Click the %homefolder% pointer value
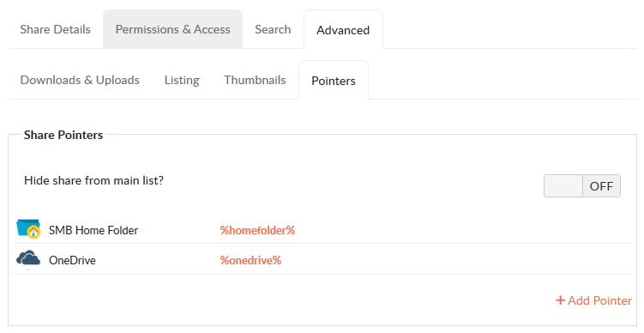 tap(257, 230)
